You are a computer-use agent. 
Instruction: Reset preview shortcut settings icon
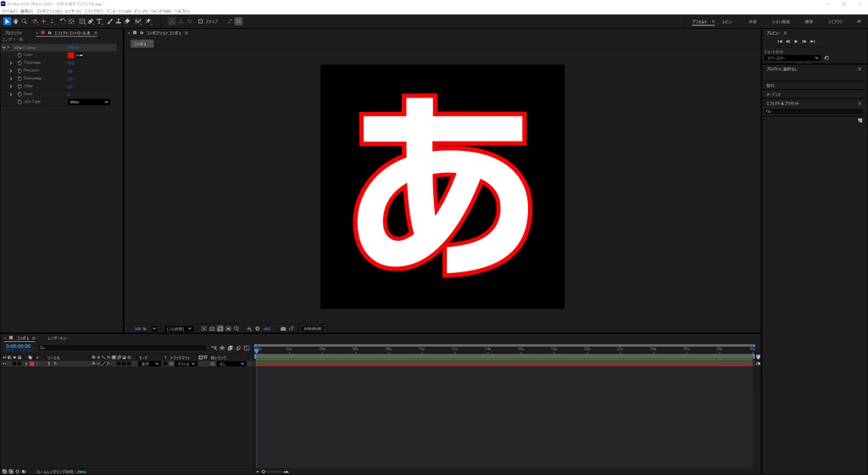[826, 59]
